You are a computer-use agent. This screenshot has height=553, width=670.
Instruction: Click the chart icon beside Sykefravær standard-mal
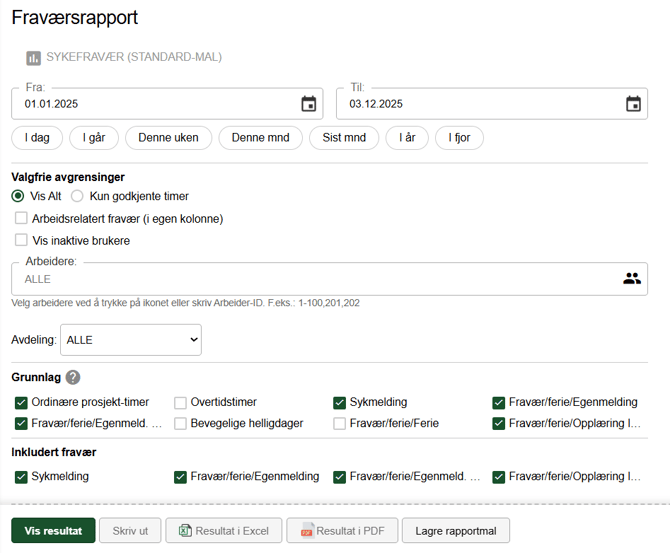[33, 58]
